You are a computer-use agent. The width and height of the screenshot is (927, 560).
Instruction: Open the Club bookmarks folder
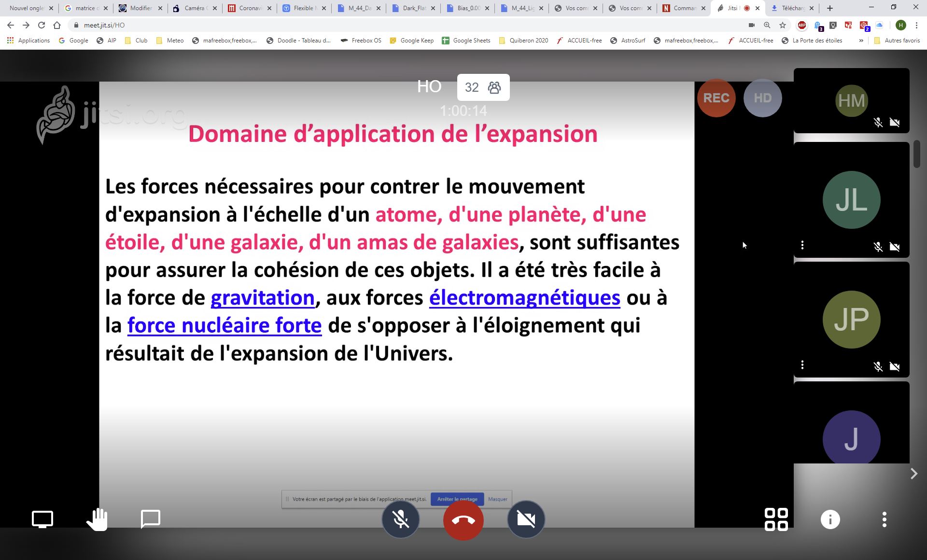[x=136, y=41]
